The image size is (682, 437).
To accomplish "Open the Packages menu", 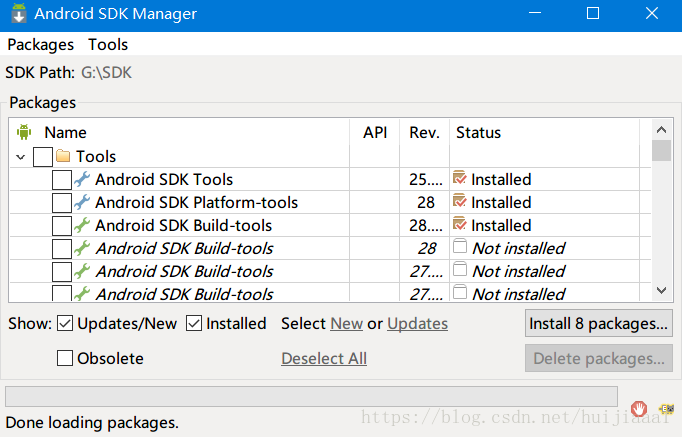I will (x=40, y=44).
